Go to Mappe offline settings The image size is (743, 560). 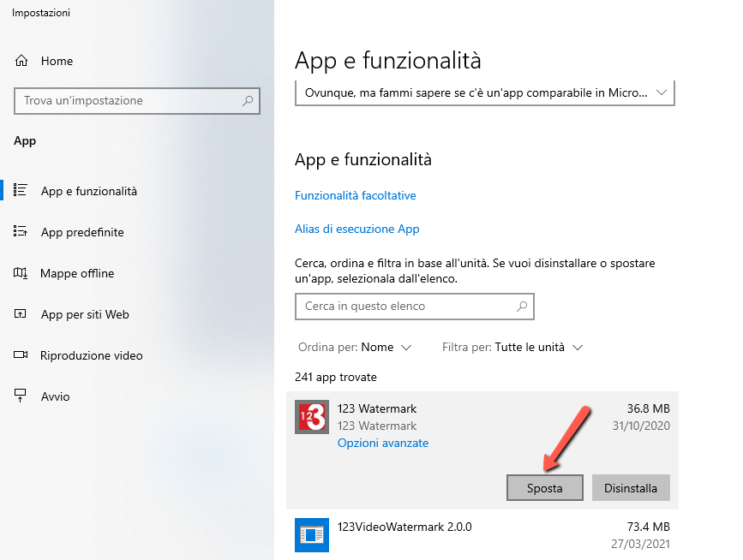click(x=77, y=273)
